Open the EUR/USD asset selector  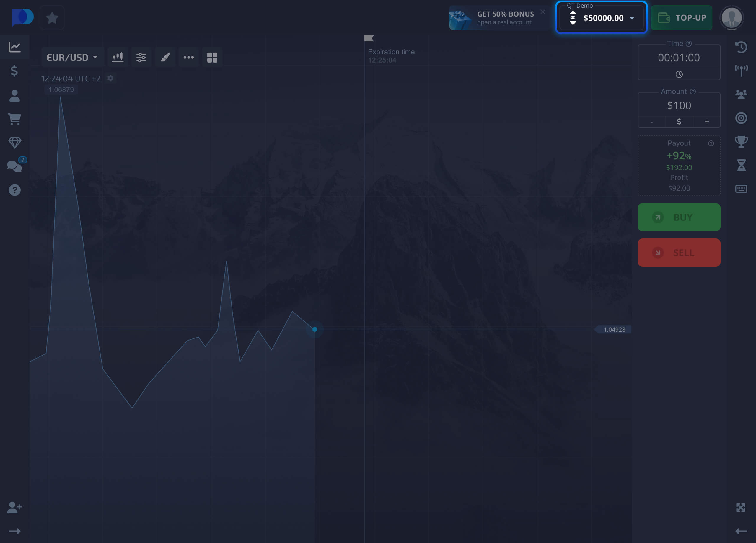pos(72,57)
